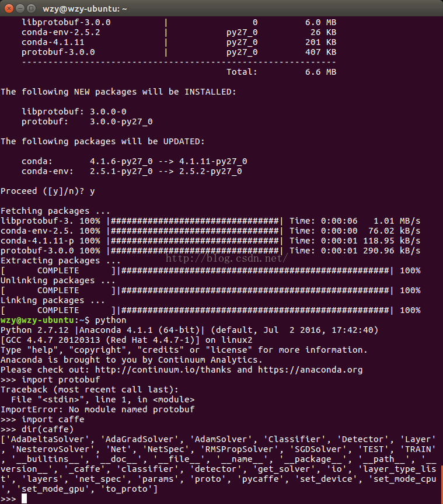Click the text libprotobuf-3.0.0 in the package table
The height and width of the screenshot is (504, 443).
66,22
